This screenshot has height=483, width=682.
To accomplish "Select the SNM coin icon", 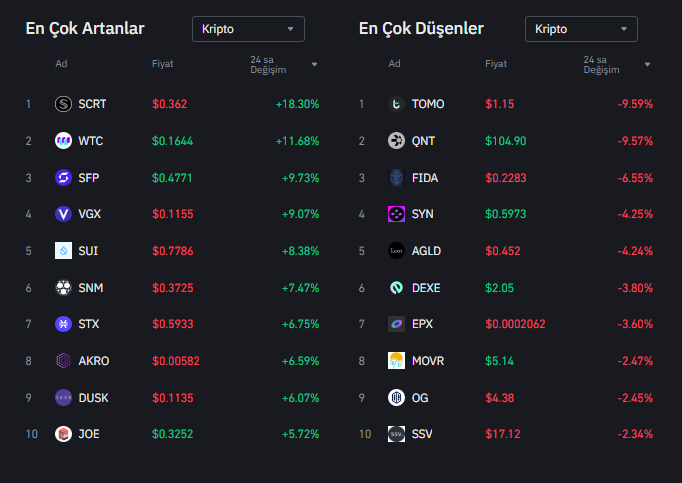I will (64, 288).
